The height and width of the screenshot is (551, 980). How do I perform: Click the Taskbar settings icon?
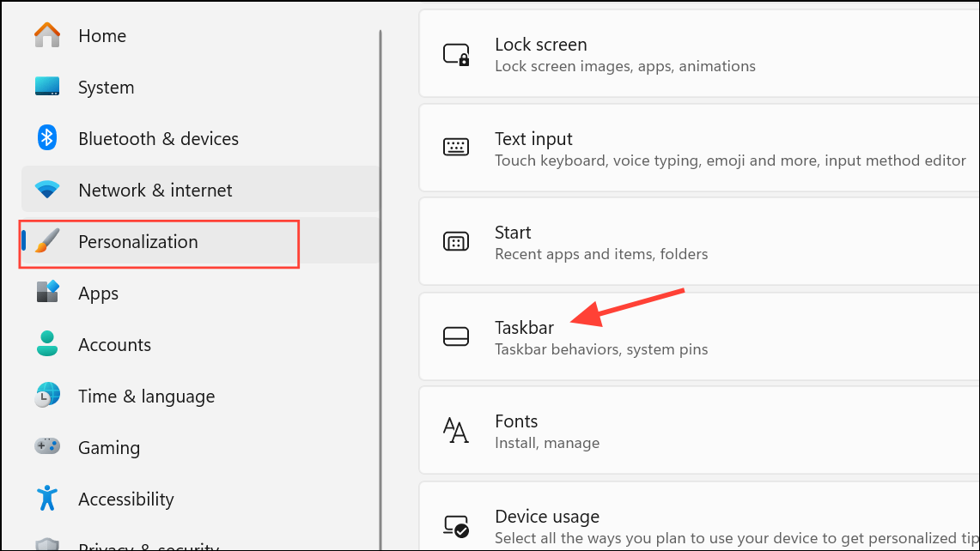[x=456, y=336]
